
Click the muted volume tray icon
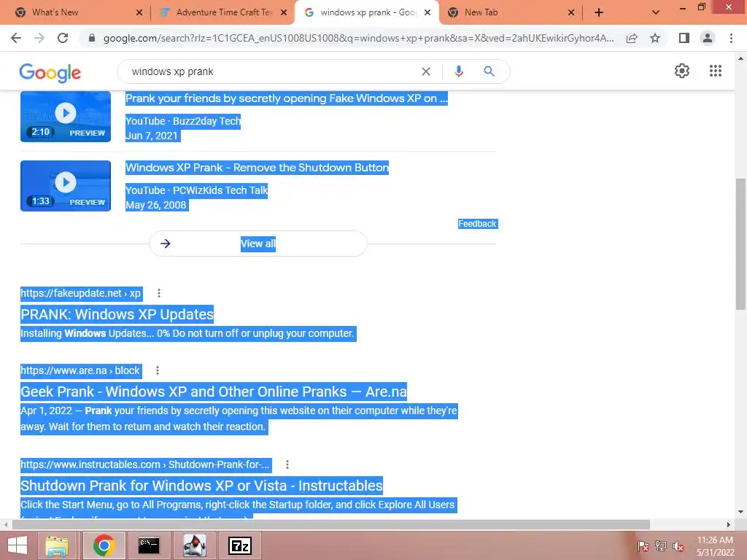pos(678,546)
